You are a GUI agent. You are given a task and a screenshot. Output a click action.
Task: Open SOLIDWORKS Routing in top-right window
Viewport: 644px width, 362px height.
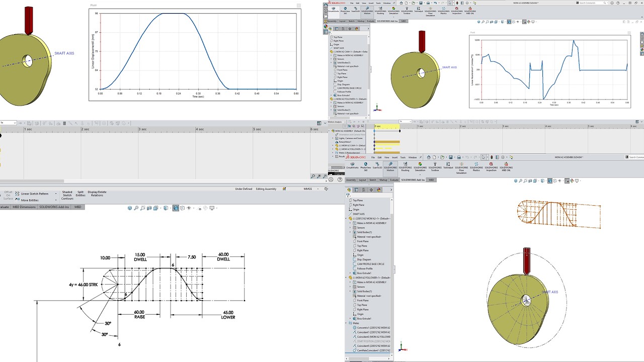[380, 11]
